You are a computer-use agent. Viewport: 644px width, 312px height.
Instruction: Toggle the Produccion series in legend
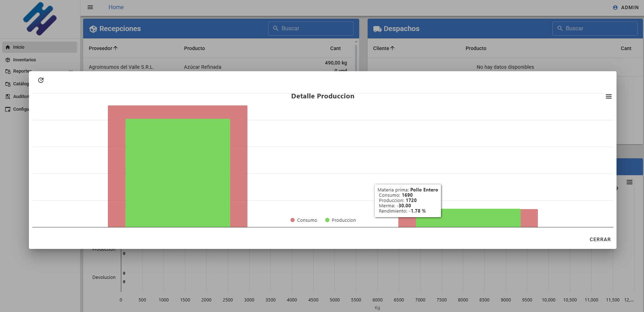point(341,220)
